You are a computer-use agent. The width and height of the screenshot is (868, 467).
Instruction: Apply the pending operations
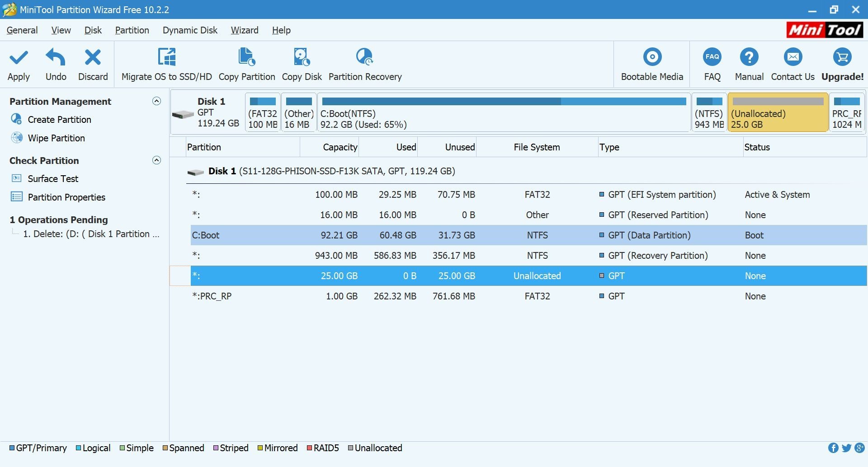(x=19, y=65)
